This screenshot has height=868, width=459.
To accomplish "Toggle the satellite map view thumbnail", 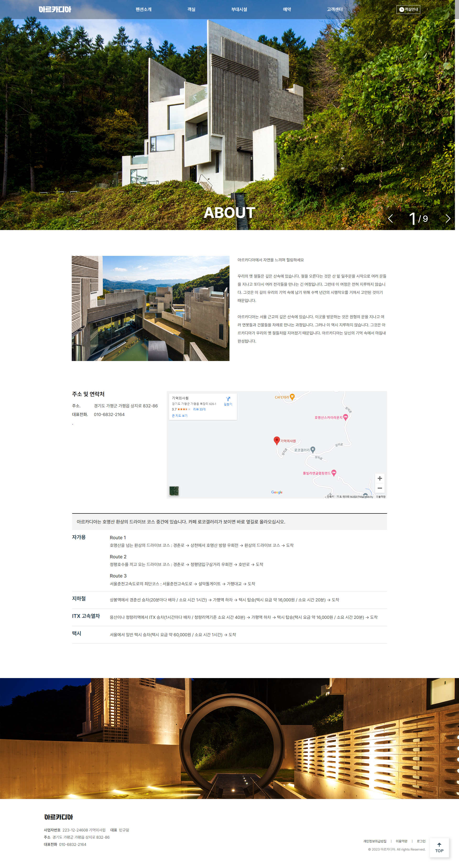I will tap(174, 491).
